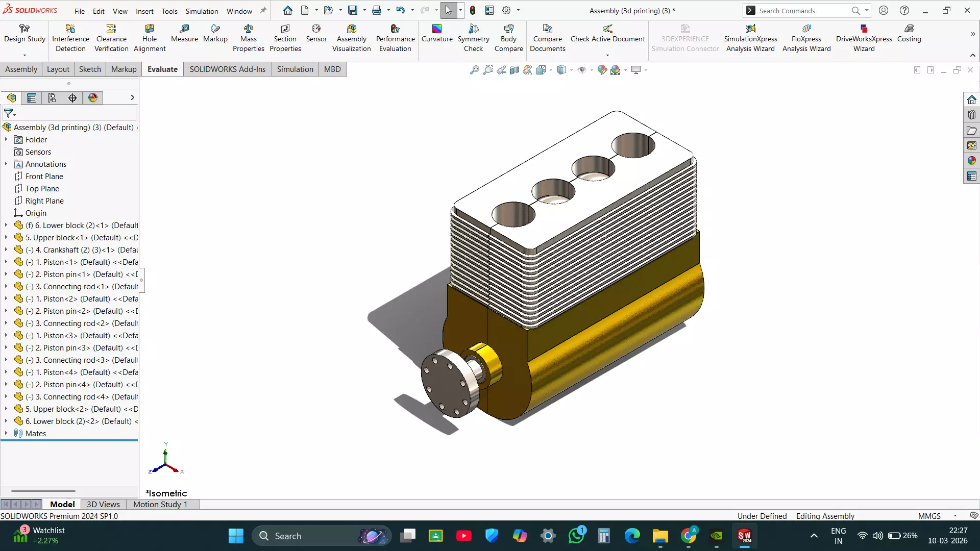Expand the Mates folder
980x551 pixels.
point(6,434)
